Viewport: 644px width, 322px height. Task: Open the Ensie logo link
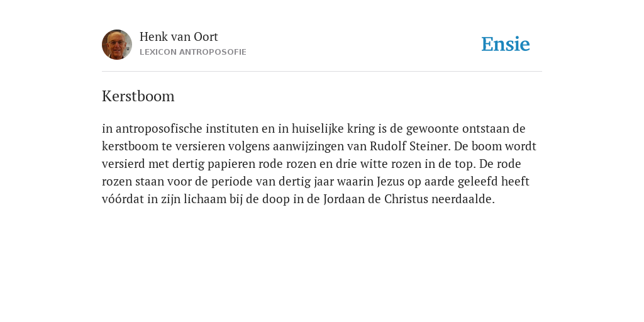pos(506,44)
